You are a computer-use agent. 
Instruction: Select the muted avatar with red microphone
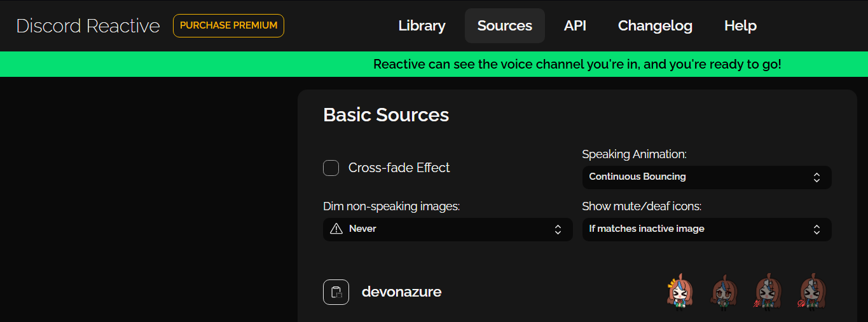pyautogui.click(x=768, y=292)
